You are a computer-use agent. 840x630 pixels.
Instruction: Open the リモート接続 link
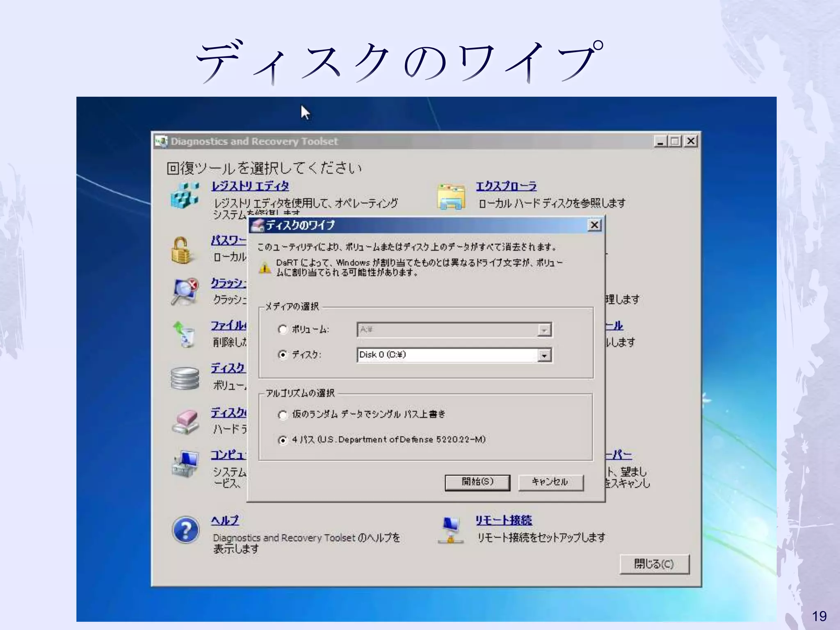tap(503, 520)
